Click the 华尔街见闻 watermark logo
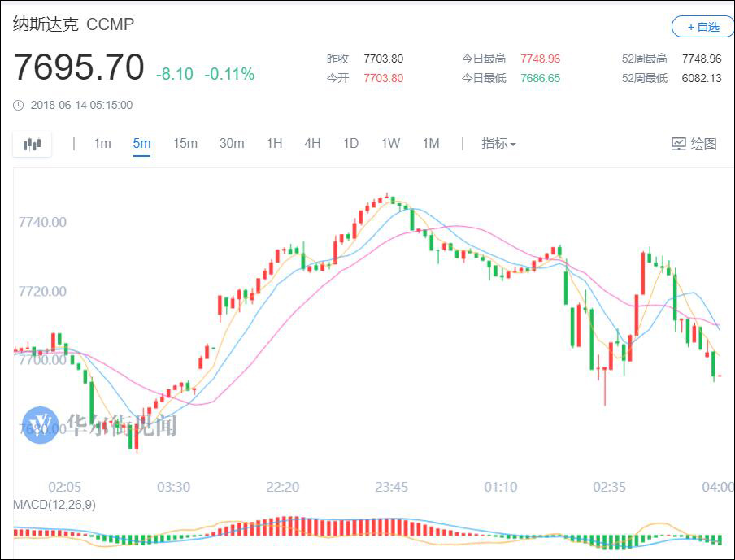735x560 pixels. [41, 424]
